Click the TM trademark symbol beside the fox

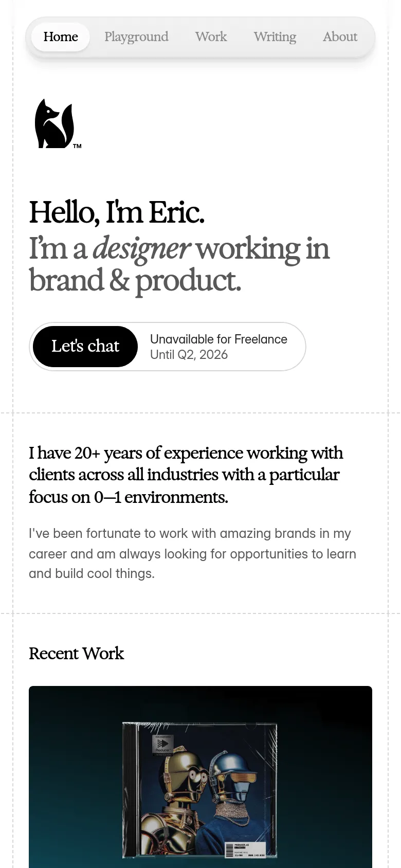click(77, 146)
